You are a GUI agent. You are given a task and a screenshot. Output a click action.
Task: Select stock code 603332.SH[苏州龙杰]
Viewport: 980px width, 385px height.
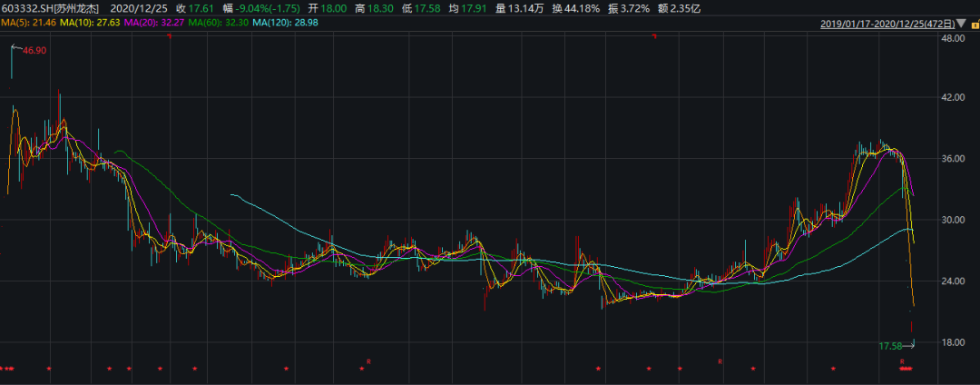(52, 8)
